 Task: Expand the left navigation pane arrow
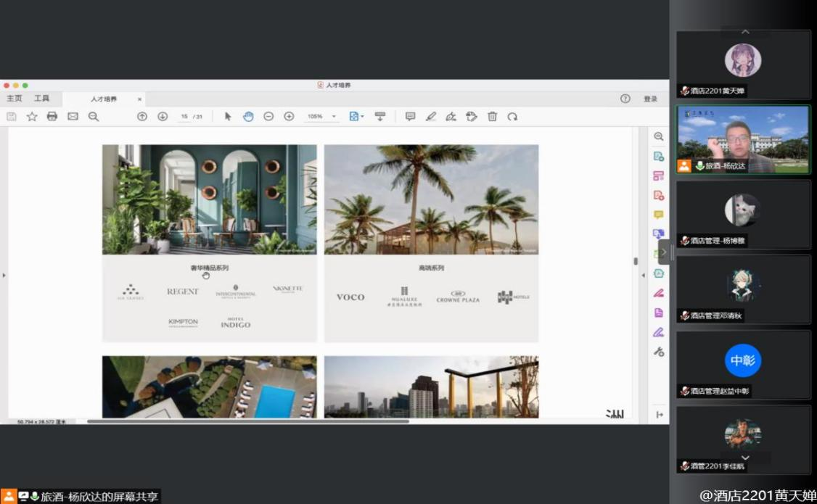(x=4, y=276)
